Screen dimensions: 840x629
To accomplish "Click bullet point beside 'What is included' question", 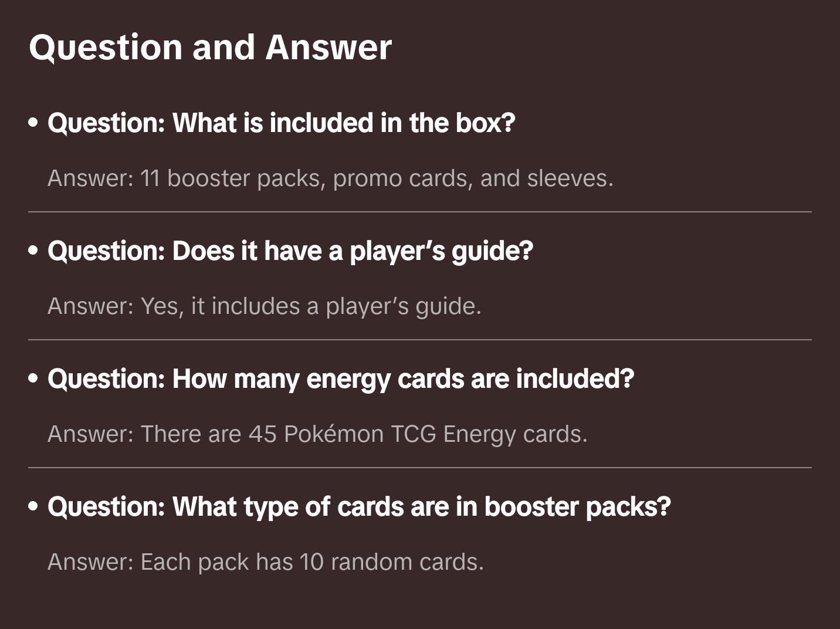I will 33,123.
